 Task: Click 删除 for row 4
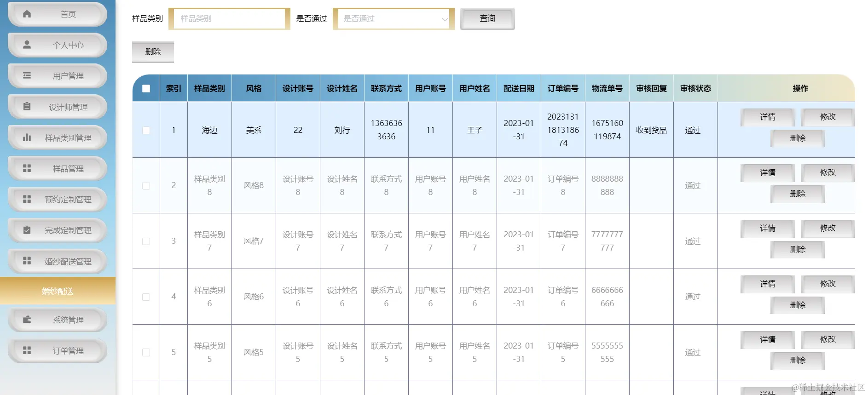798,305
